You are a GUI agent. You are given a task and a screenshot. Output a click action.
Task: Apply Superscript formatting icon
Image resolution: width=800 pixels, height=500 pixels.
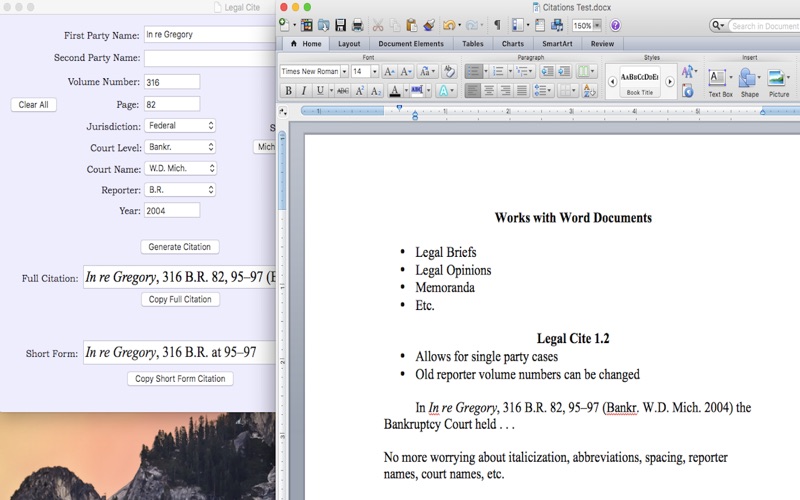tap(360, 91)
